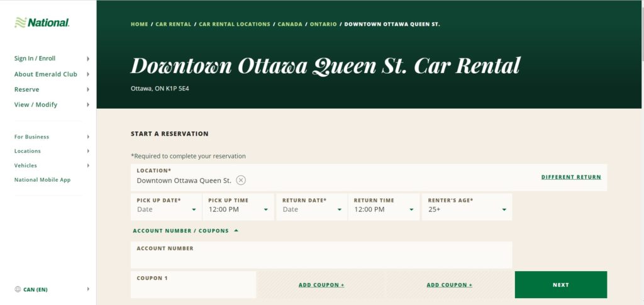
Task: Expand the View / Modify arrow
Action: 88,104
